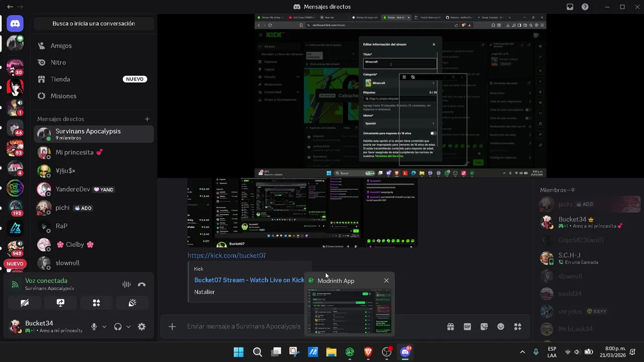644x362 pixels.
Task: Open the GIF picker
Action: pyautogui.click(x=467, y=326)
